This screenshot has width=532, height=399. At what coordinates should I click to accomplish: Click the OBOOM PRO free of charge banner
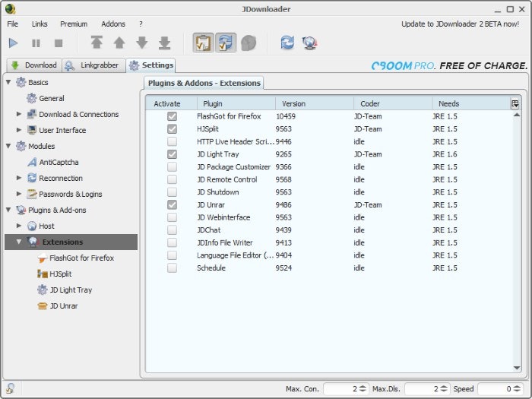pyautogui.click(x=450, y=65)
